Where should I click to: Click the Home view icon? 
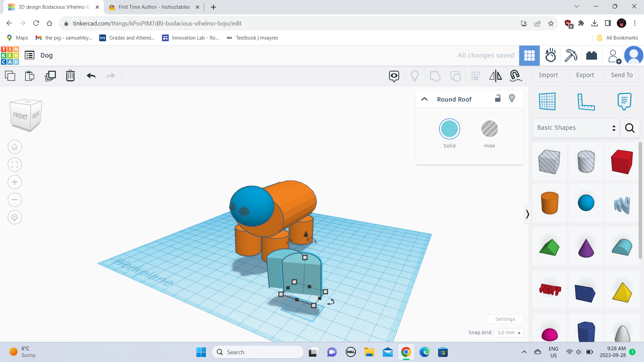click(x=14, y=147)
